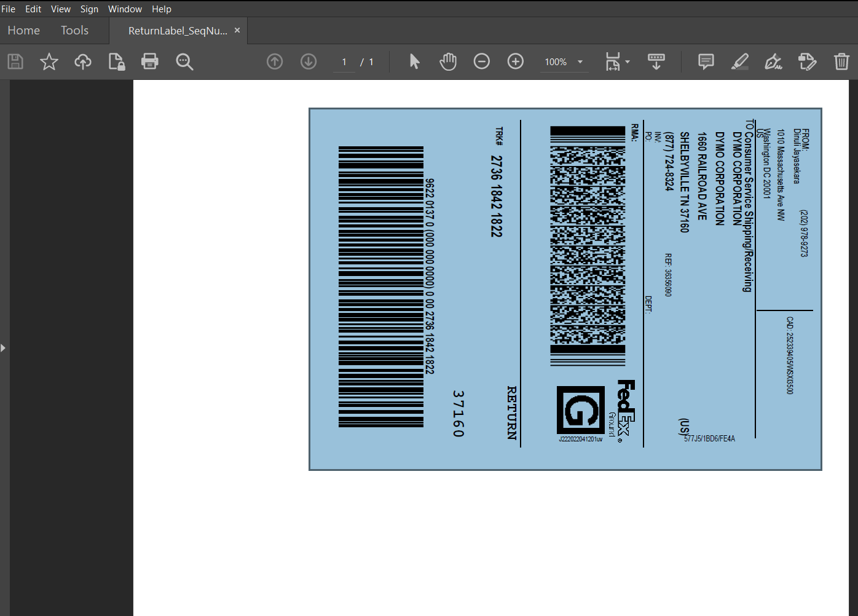Expand the left navigation pane
This screenshot has width=858, height=616.
coord(4,347)
